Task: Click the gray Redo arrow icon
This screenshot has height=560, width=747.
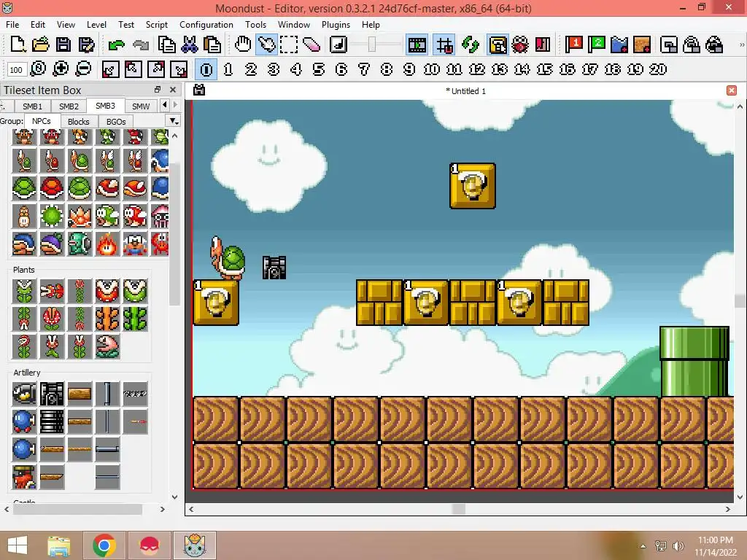Action: [x=141, y=44]
